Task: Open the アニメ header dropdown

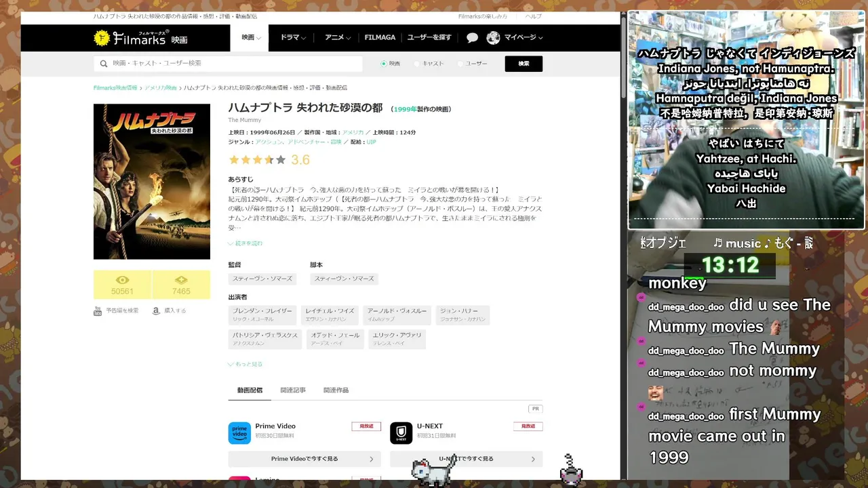Action: [x=338, y=38]
